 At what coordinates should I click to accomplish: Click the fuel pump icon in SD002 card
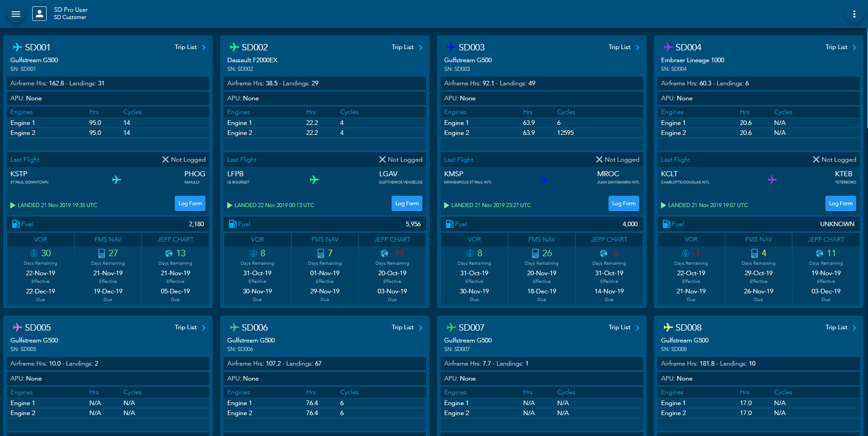point(232,224)
